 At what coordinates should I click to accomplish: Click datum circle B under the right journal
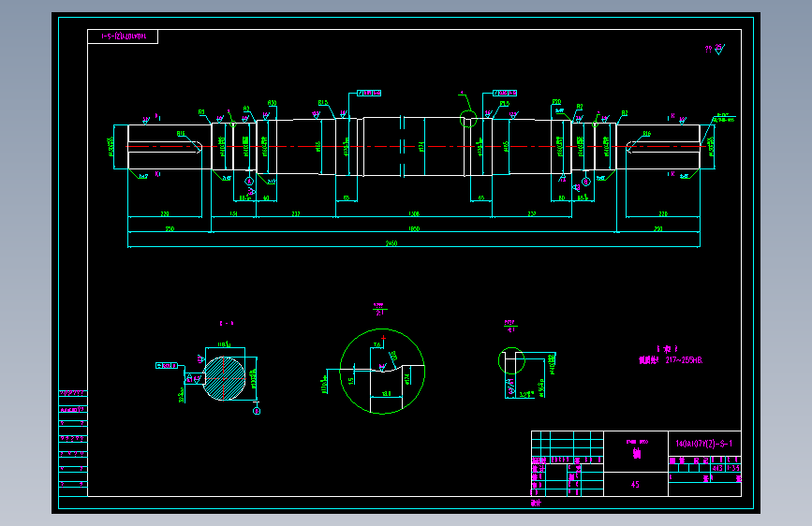click(585, 182)
